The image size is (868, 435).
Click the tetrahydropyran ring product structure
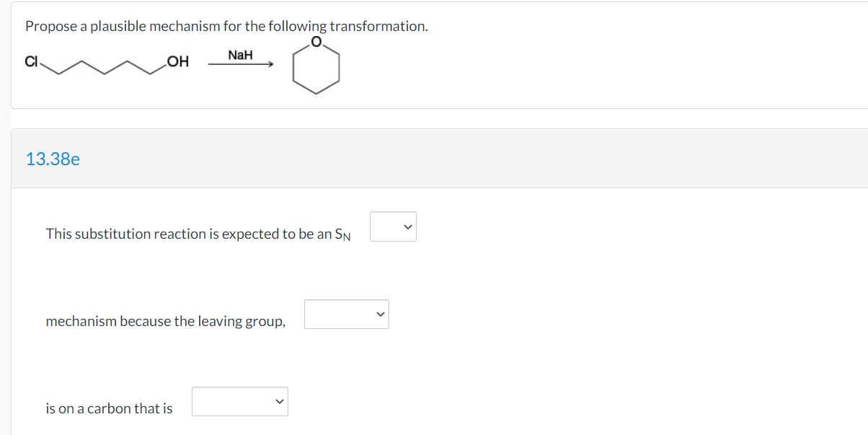[316, 66]
